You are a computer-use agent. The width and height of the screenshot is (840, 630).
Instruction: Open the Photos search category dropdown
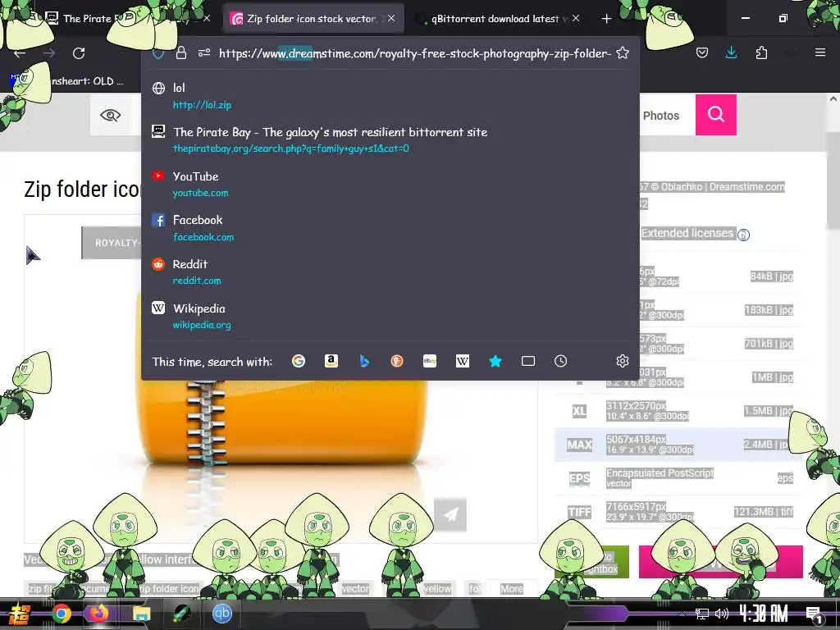coord(661,115)
